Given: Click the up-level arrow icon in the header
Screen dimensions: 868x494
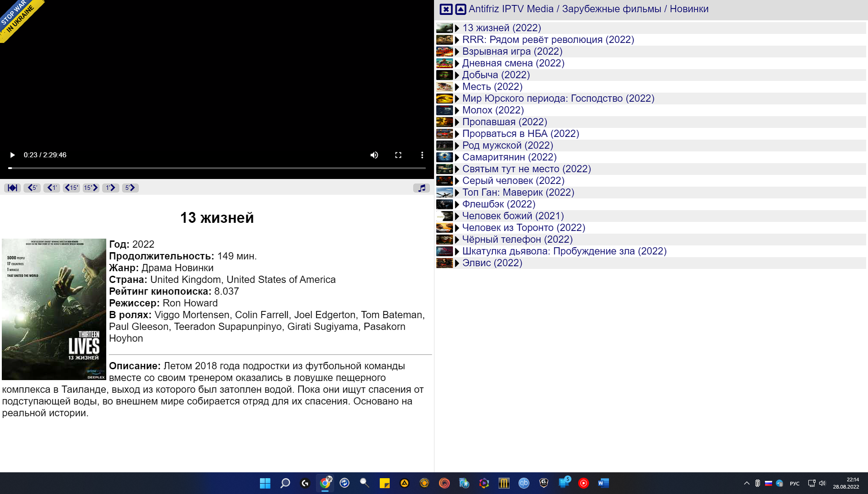Looking at the screenshot, I should click(x=460, y=9).
